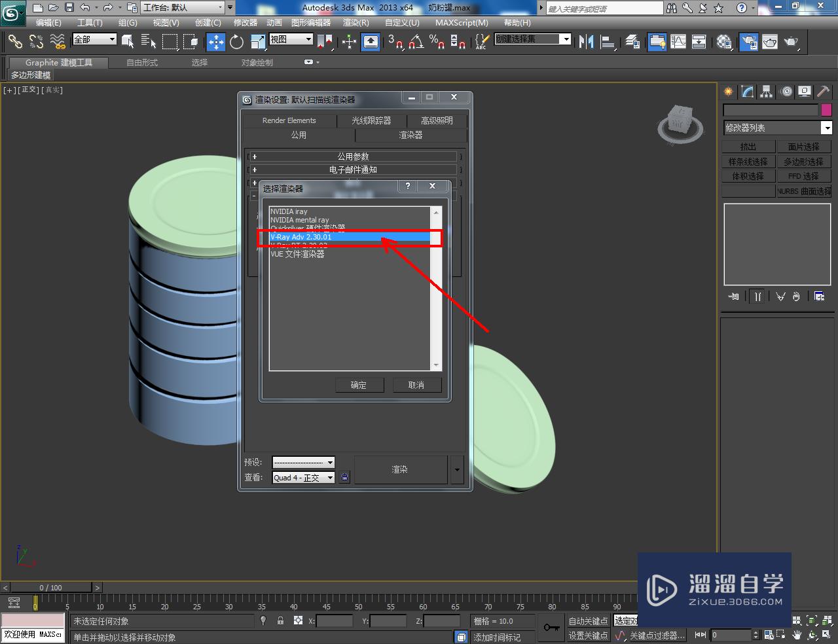
Task: Select the Link tool in main toolbar
Action: click(x=15, y=42)
